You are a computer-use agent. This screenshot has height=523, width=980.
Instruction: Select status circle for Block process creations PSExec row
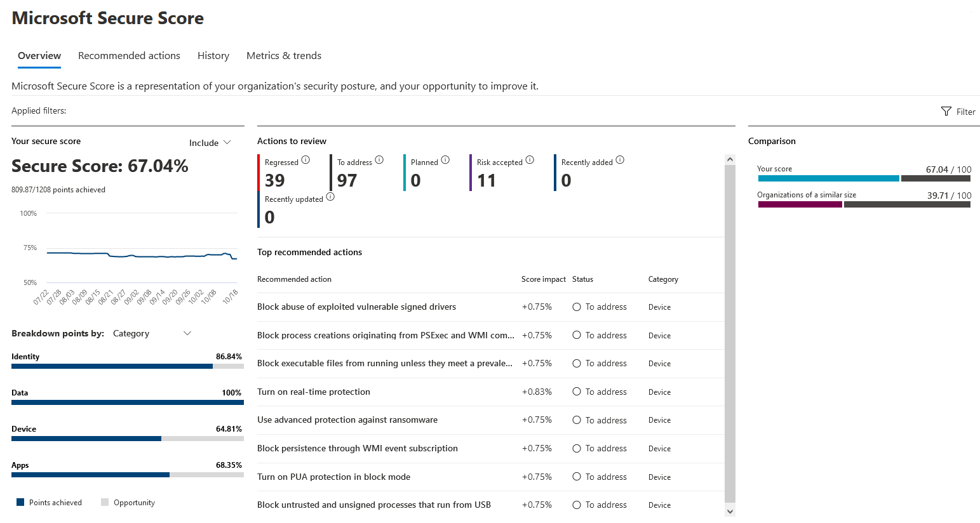[x=577, y=335]
